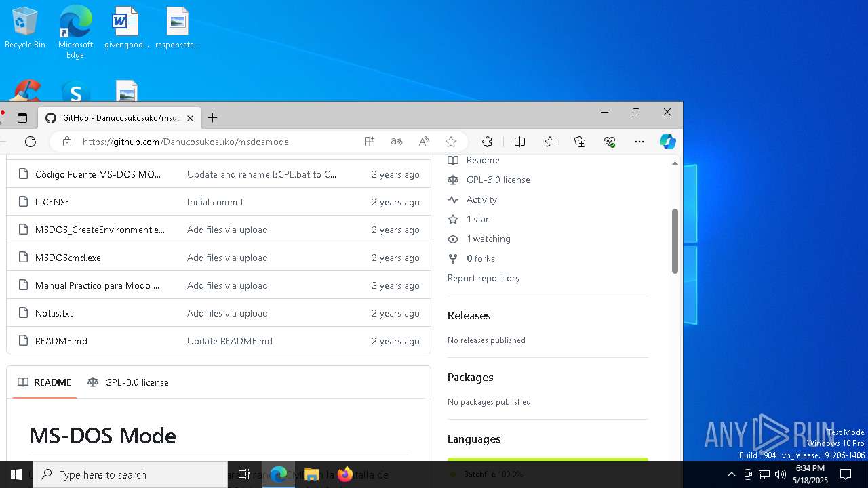
Task: Open Packages section heading
Action: point(470,377)
